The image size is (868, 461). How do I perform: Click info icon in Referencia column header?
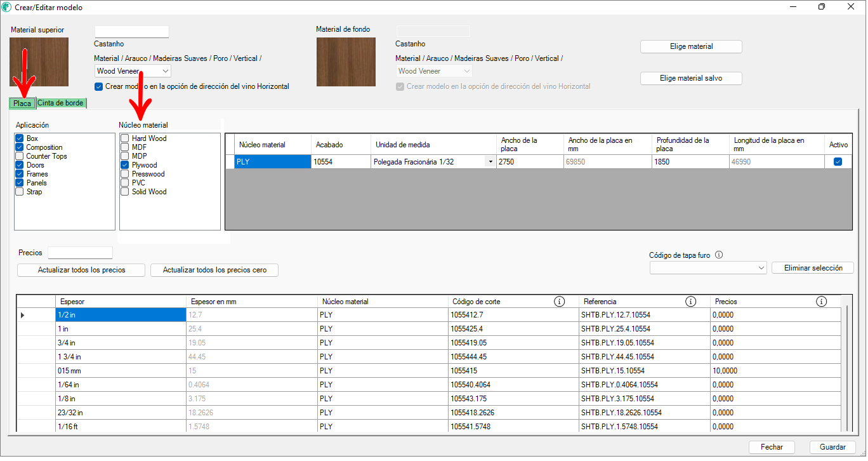[x=691, y=302]
